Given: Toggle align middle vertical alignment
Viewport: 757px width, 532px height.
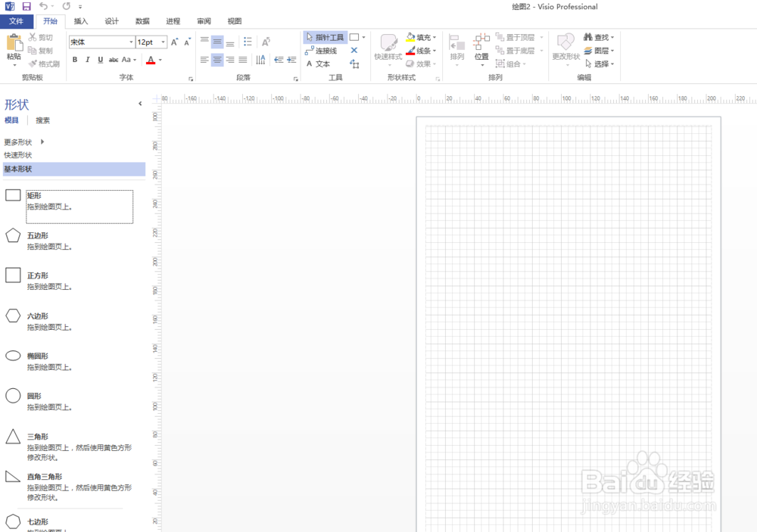Looking at the screenshot, I should [x=217, y=42].
